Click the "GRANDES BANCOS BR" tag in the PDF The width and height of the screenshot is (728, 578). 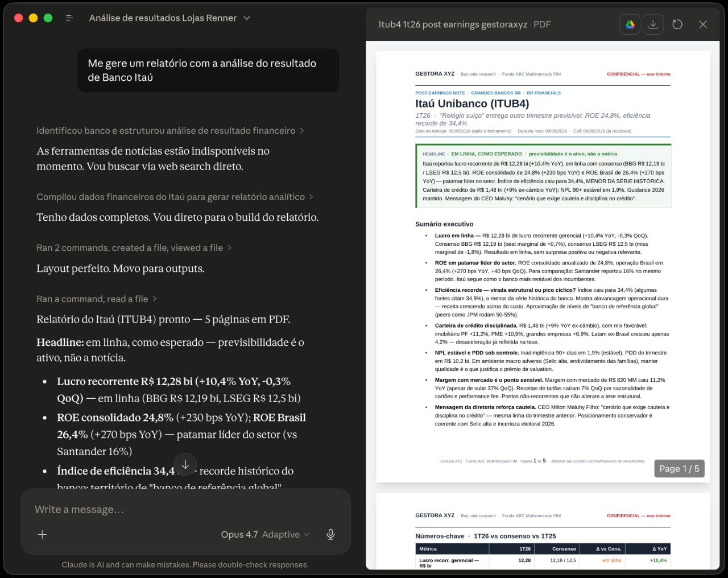coord(495,93)
